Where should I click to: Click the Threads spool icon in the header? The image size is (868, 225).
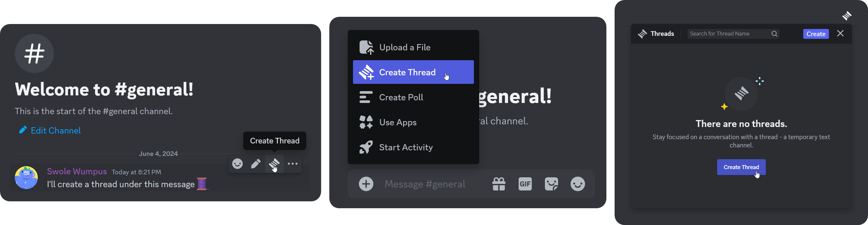(643, 34)
